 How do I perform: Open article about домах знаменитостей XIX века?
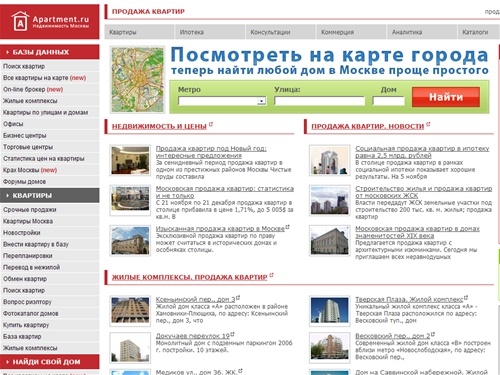click(417, 232)
